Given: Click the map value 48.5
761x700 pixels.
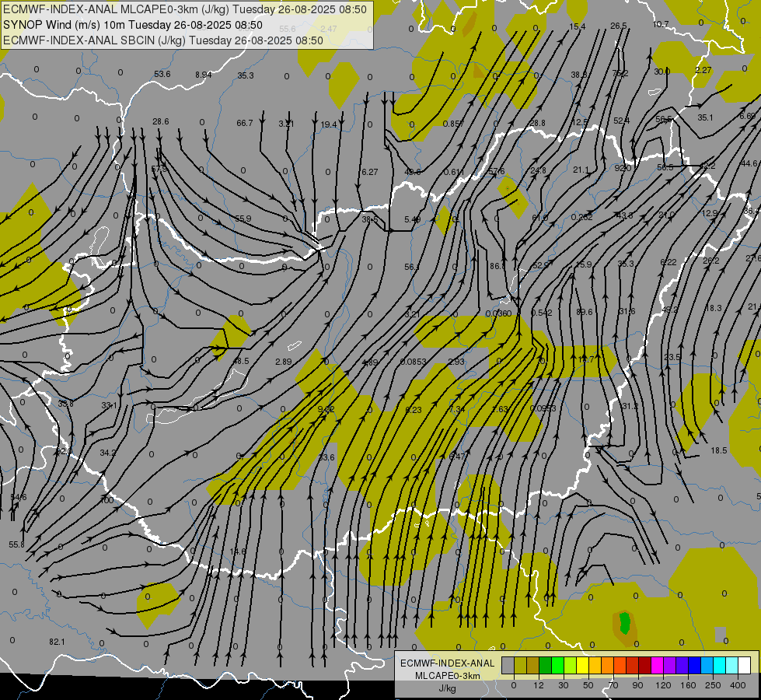Looking at the screenshot, I should (x=241, y=361).
